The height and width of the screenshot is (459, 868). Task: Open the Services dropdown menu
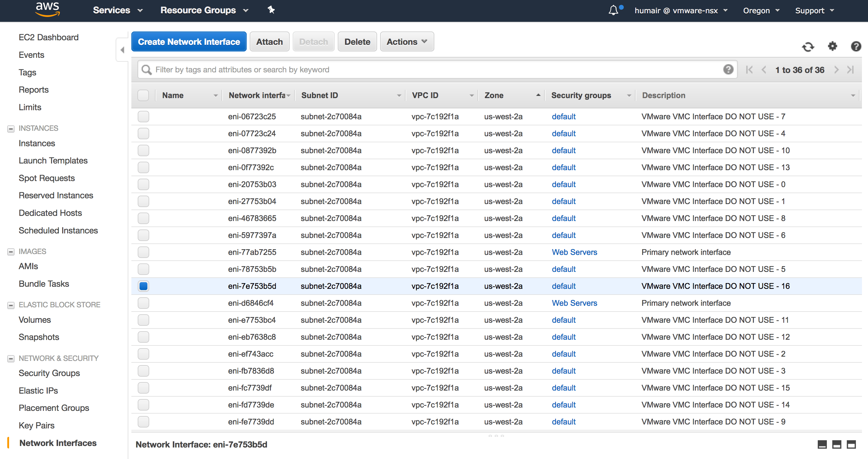pyautogui.click(x=118, y=11)
